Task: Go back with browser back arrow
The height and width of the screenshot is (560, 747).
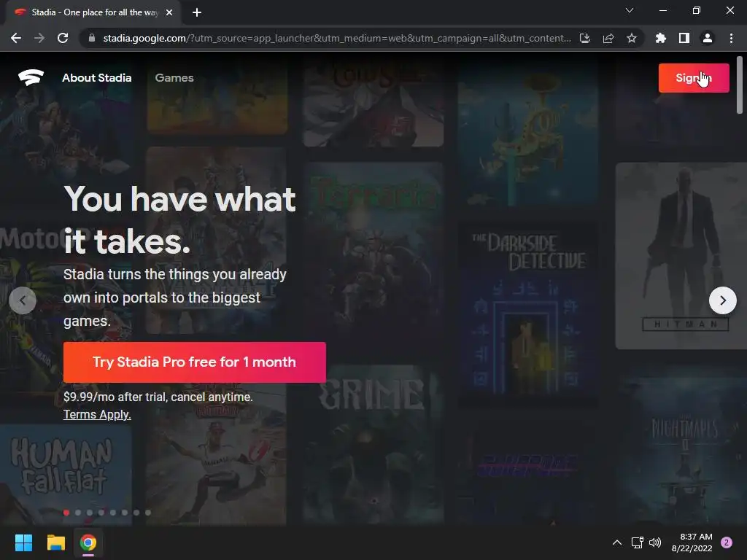Action: [x=16, y=38]
